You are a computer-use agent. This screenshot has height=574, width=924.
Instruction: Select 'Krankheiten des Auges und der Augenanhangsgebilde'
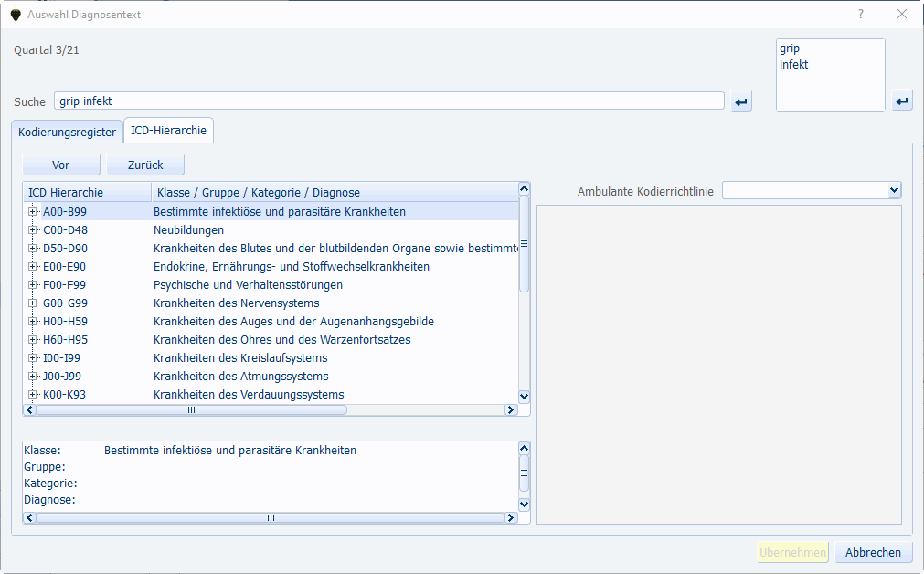pyautogui.click(x=293, y=321)
